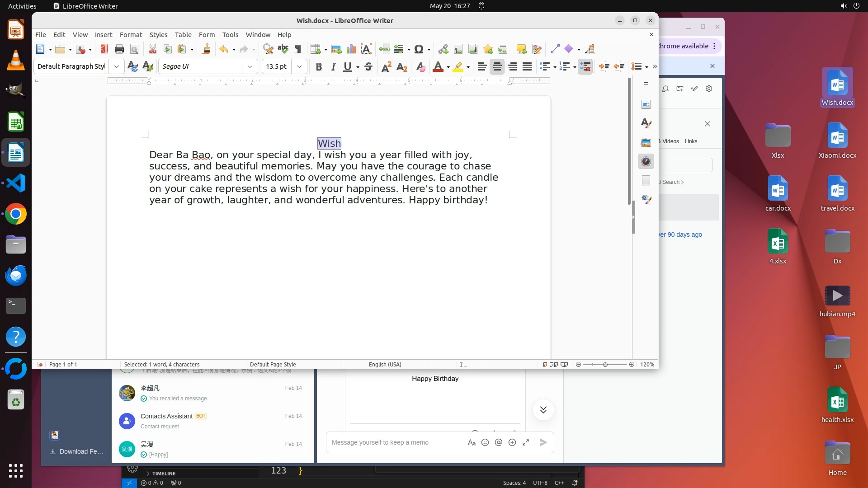Image resolution: width=868 pixels, height=488 pixels.
Task: Toggle formatting marks (pilcrow)
Action: tap(298, 49)
